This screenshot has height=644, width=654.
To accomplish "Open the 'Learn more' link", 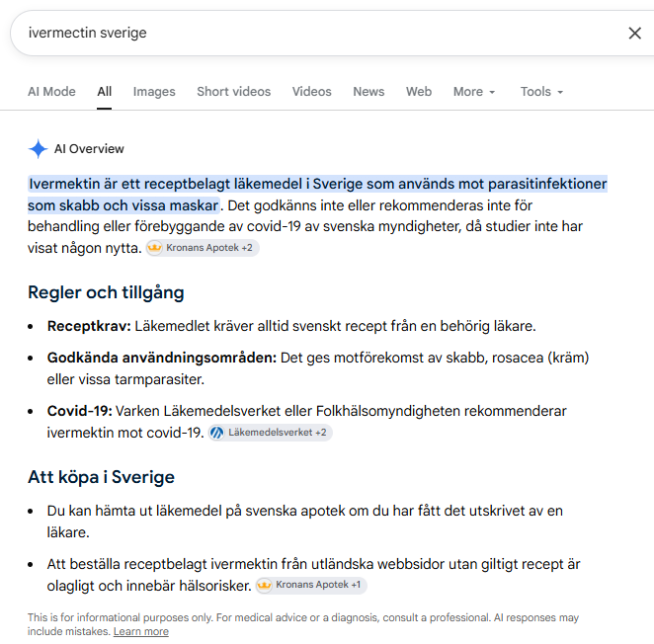I will click(141, 631).
